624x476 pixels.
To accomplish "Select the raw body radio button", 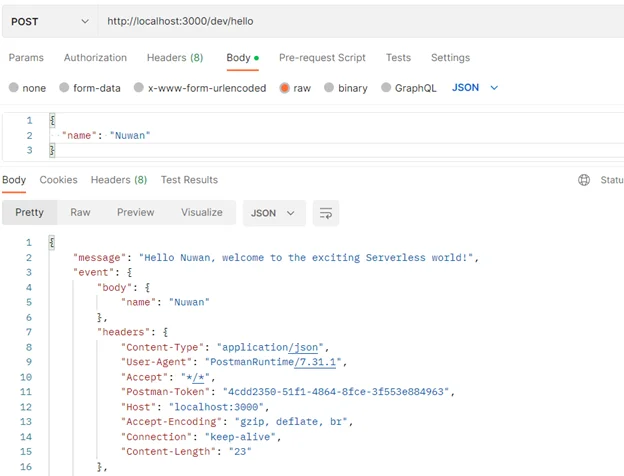I will 286,88.
